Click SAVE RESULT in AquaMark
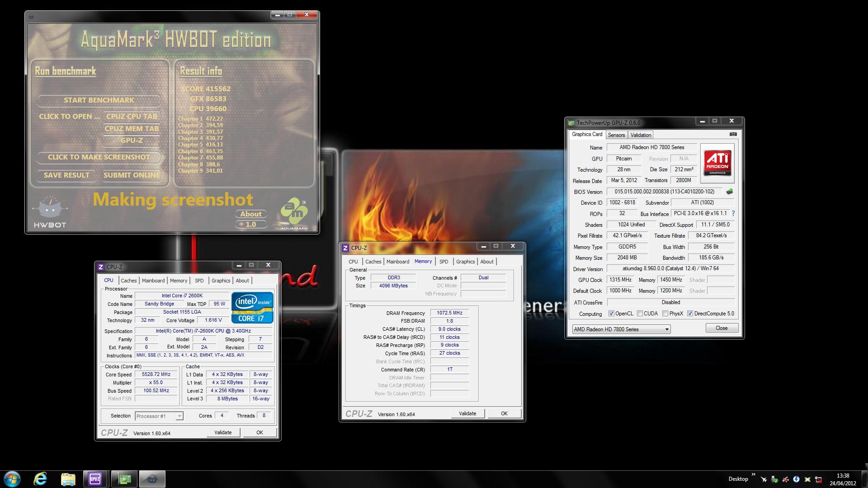The height and width of the screenshot is (488, 868). pos(66,175)
